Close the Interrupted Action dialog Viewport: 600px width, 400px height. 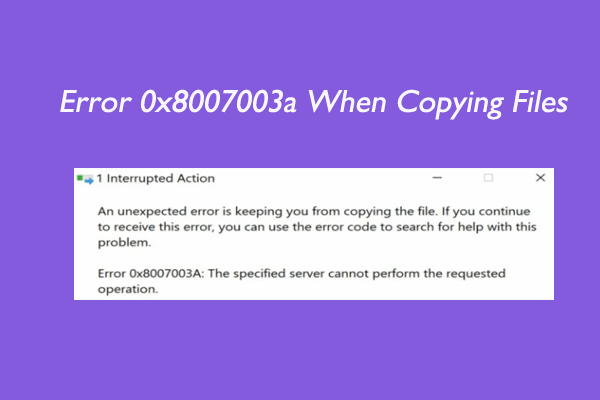[540, 178]
